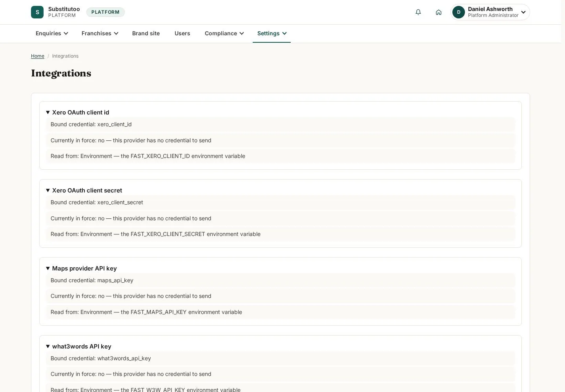Go to the Brand site tab

tap(146, 33)
